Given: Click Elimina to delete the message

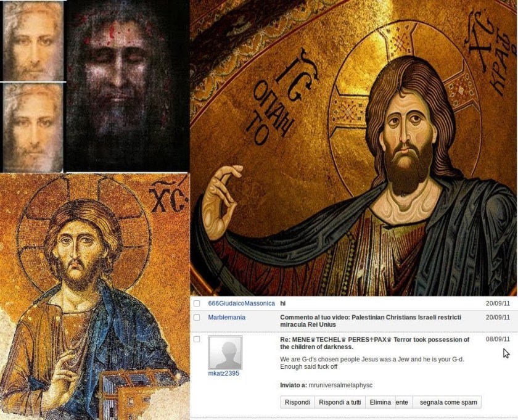Looking at the screenshot, I should [x=380, y=402].
